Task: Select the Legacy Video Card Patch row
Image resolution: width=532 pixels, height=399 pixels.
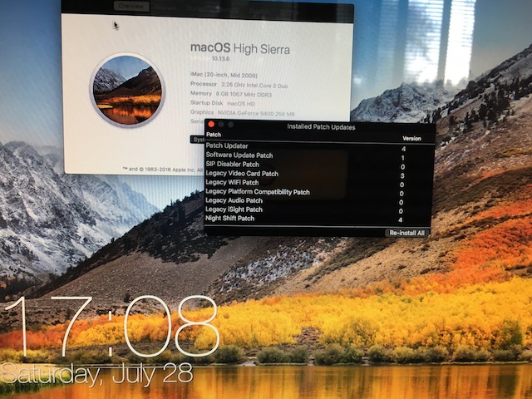Action: pos(318,174)
